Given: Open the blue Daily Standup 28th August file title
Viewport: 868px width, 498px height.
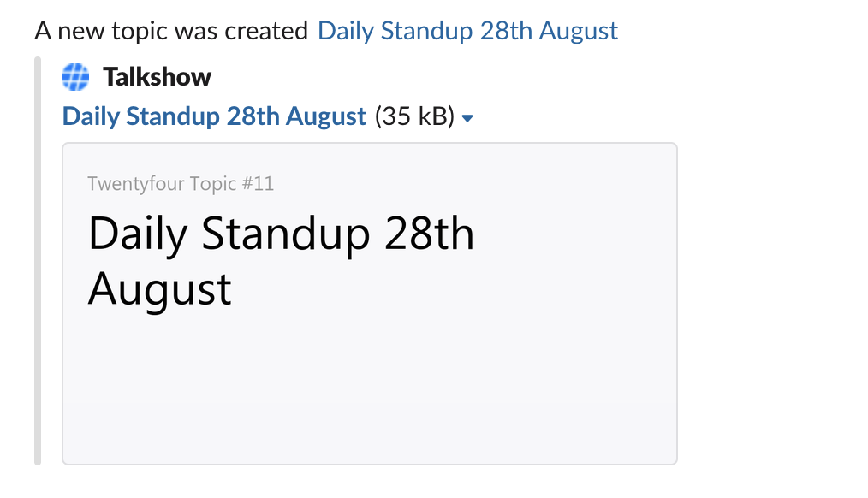Looking at the screenshot, I should point(214,116).
